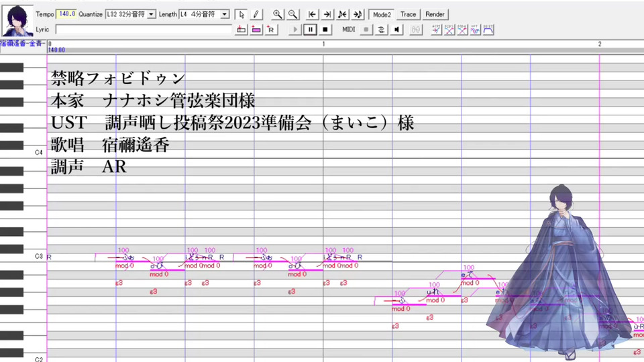Image resolution: width=644 pixels, height=362 pixels.
Task: Click the singer avatar thumbnail
Action: (17, 21)
